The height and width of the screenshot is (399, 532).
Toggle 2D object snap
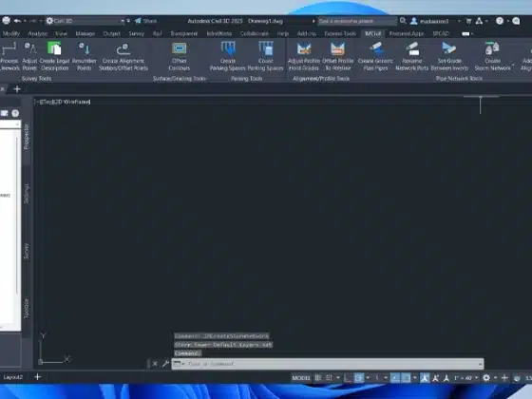406,378
